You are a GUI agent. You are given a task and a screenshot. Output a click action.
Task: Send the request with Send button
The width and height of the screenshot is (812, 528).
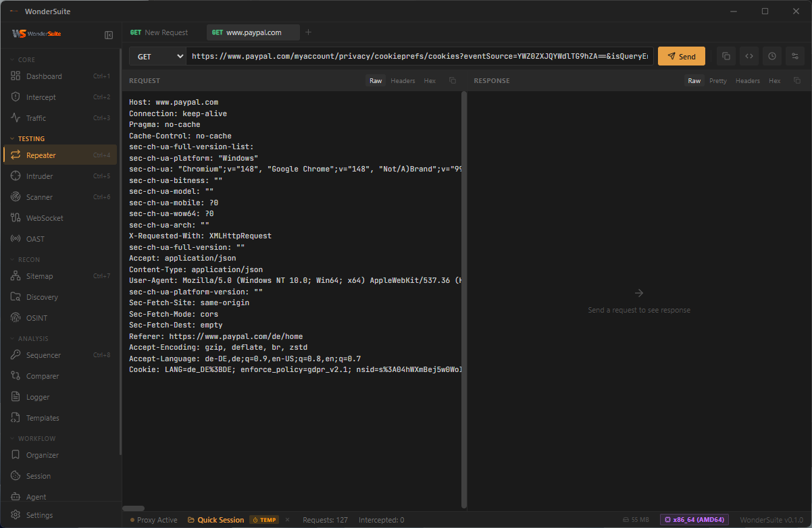coord(682,56)
